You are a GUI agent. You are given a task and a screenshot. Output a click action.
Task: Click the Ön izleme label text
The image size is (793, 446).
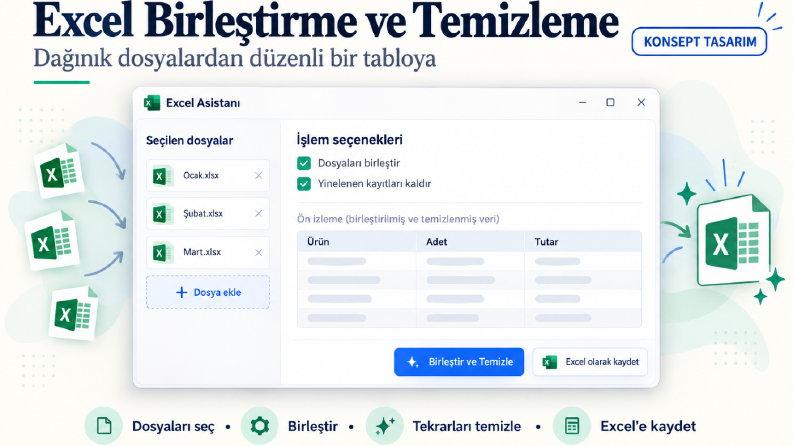[x=398, y=219]
